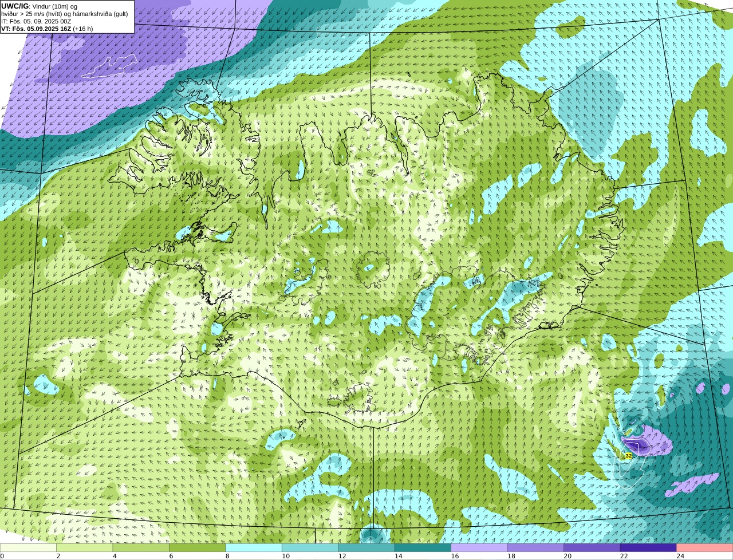Select the 'UWC/IG: Vindur (10m) og' title line

point(39,6)
